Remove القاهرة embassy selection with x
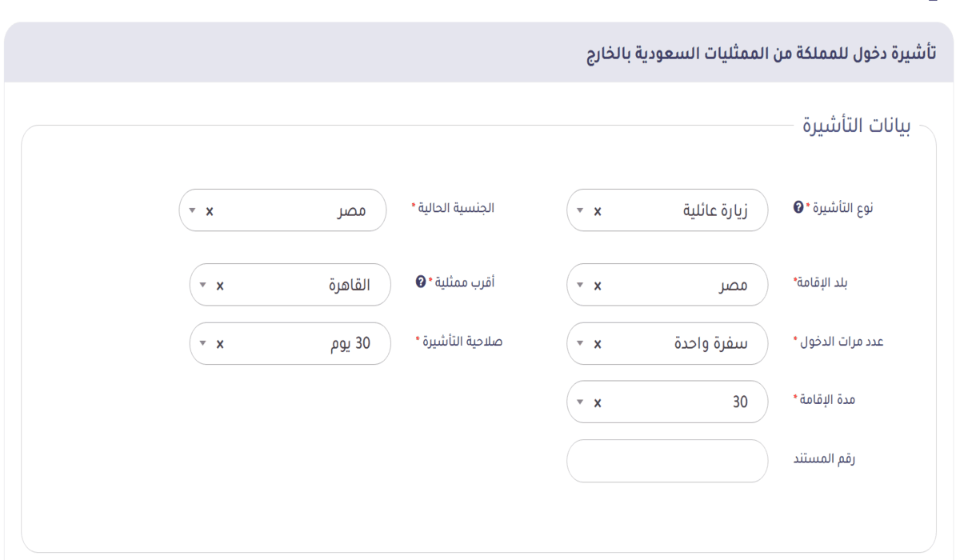This screenshot has width=960, height=560. coord(221,285)
